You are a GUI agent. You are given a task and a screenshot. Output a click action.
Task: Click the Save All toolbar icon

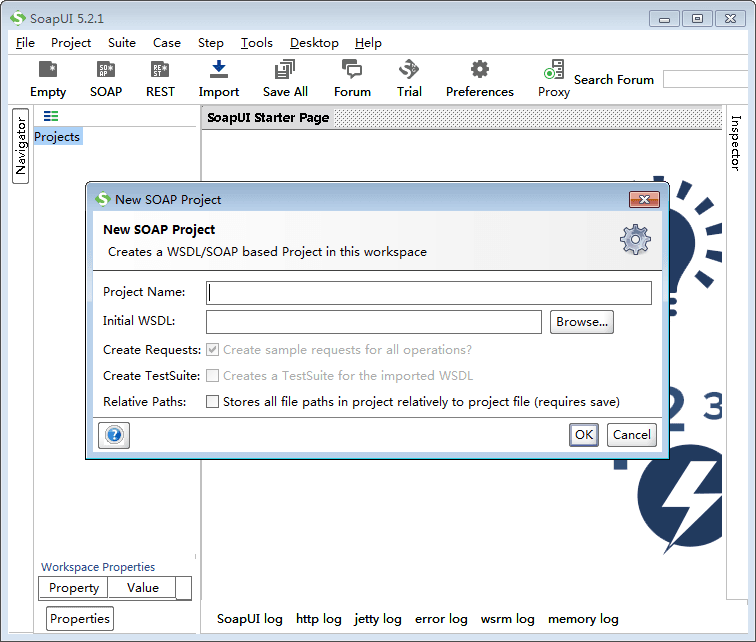[285, 70]
